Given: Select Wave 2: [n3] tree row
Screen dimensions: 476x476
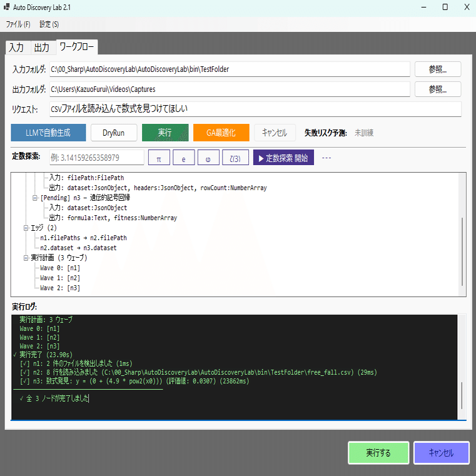Looking at the screenshot, I should pos(60,288).
